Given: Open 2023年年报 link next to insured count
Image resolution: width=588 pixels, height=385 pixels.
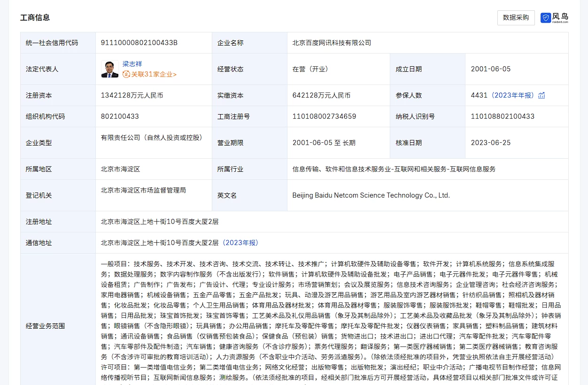Looking at the screenshot, I should (512, 95).
